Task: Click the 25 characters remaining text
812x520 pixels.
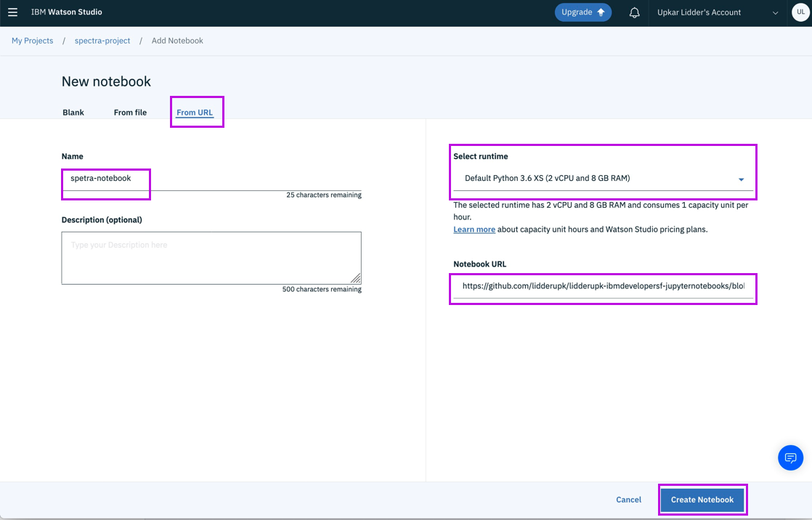Action: click(x=324, y=195)
